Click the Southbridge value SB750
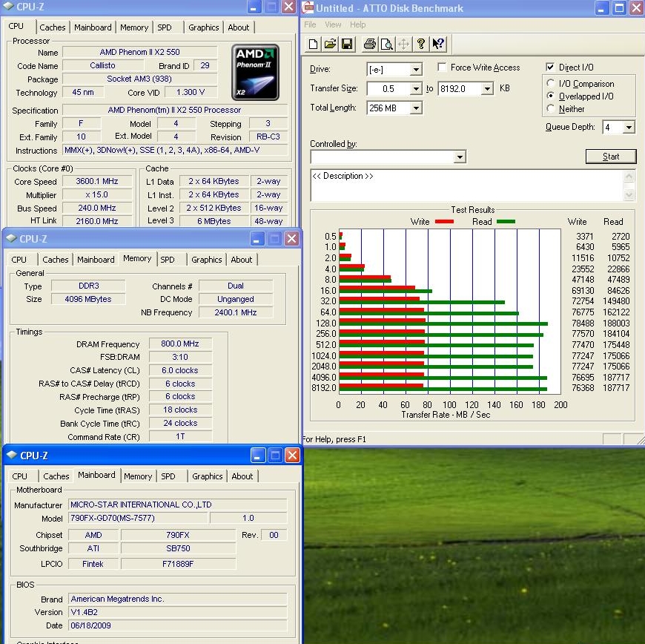The height and width of the screenshot is (644, 645). (x=178, y=548)
